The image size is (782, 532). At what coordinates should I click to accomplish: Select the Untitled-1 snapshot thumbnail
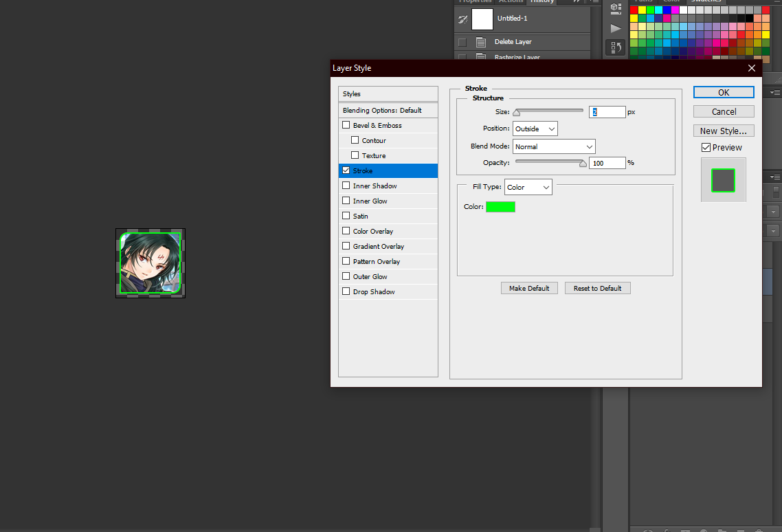point(482,19)
